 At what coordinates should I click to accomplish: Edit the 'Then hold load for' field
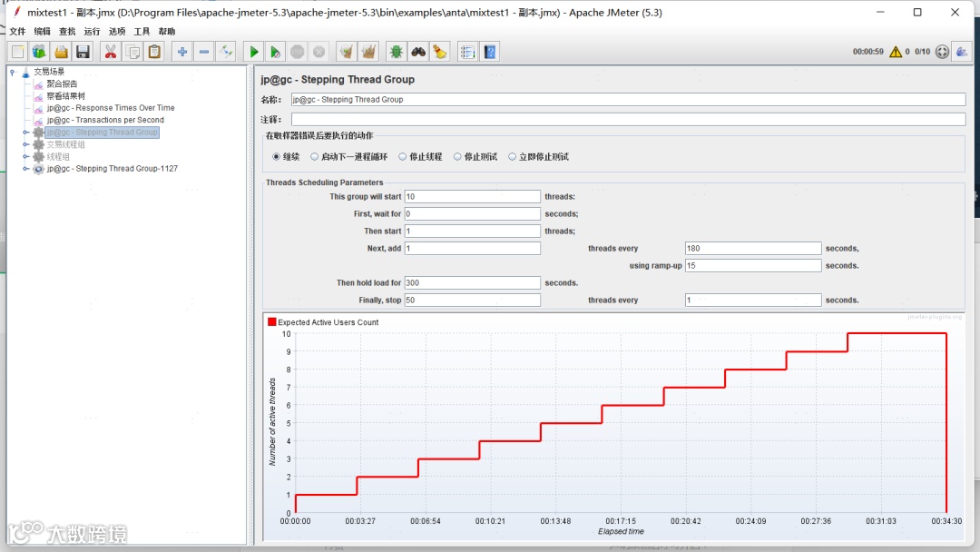[x=473, y=282]
